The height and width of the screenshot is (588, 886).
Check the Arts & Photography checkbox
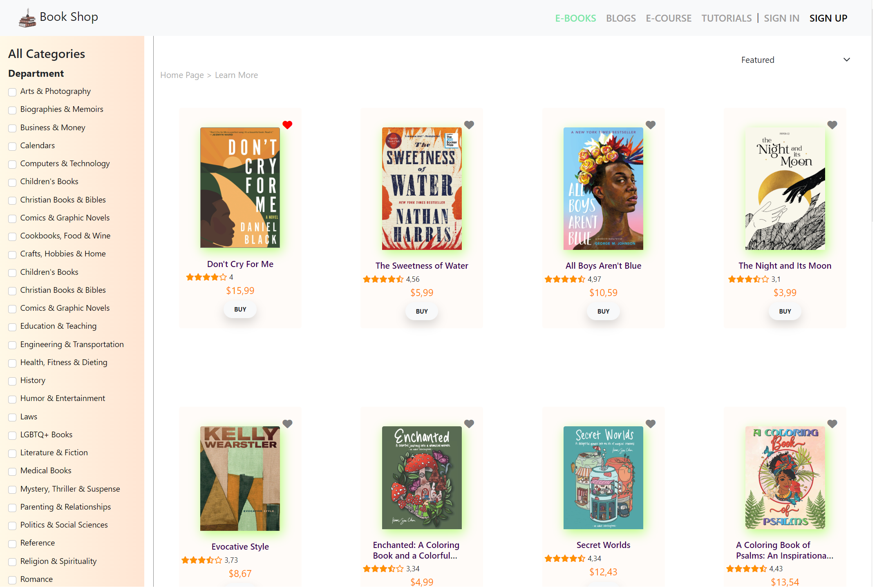[x=13, y=92]
